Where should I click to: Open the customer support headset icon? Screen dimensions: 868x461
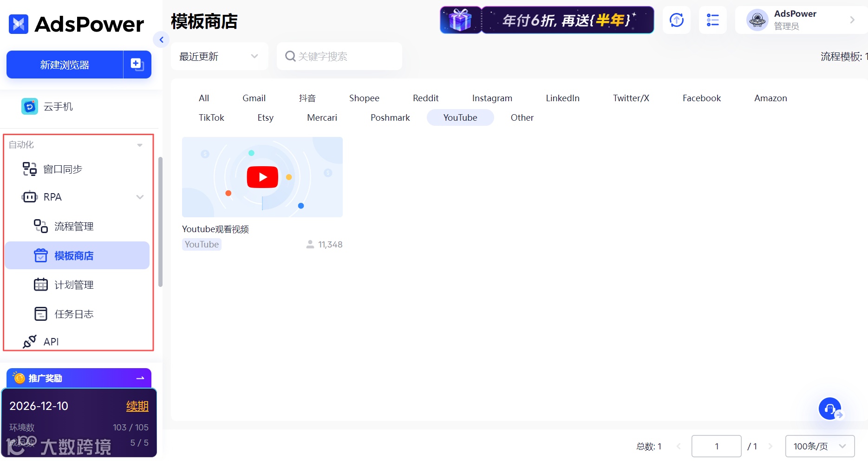pos(830,409)
